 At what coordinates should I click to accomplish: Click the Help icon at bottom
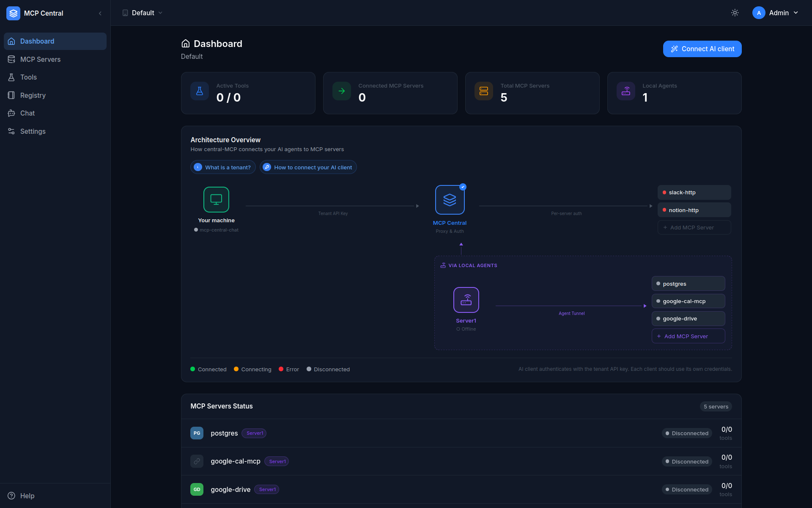pyautogui.click(x=11, y=496)
